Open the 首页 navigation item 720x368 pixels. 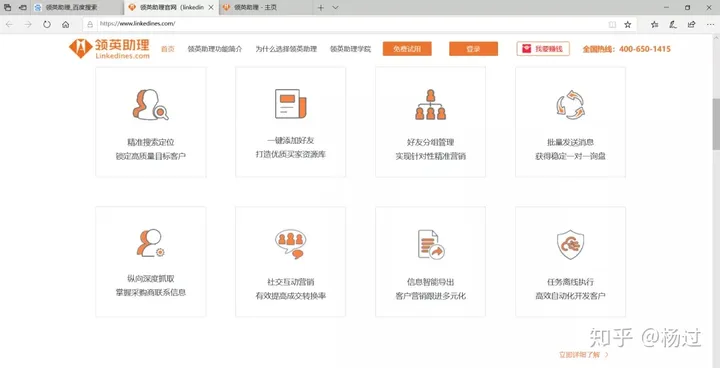pos(168,49)
